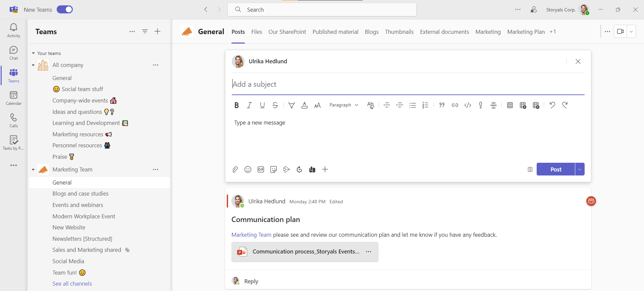Open the emoji picker

[x=248, y=169]
